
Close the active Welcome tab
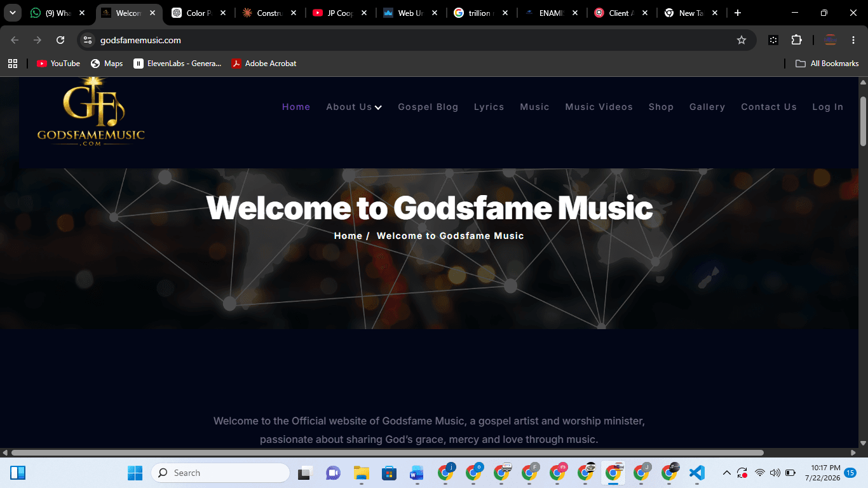pyautogui.click(x=153, y=13)
